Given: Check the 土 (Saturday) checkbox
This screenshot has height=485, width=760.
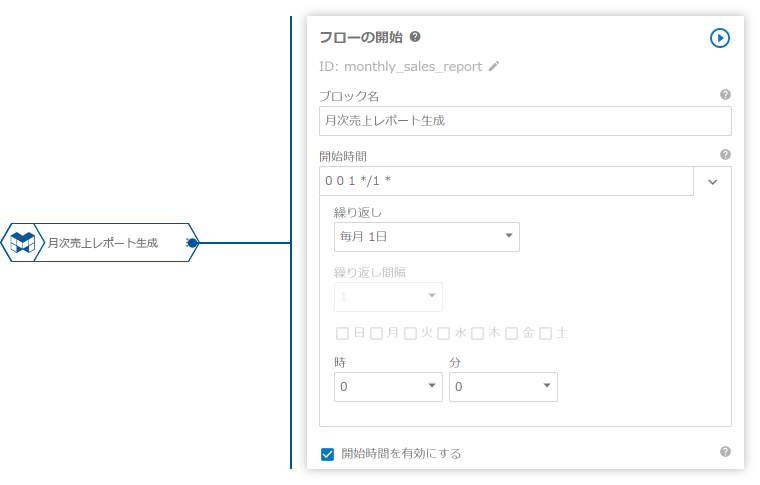Looking at the screenshot, I should (545, 333).
